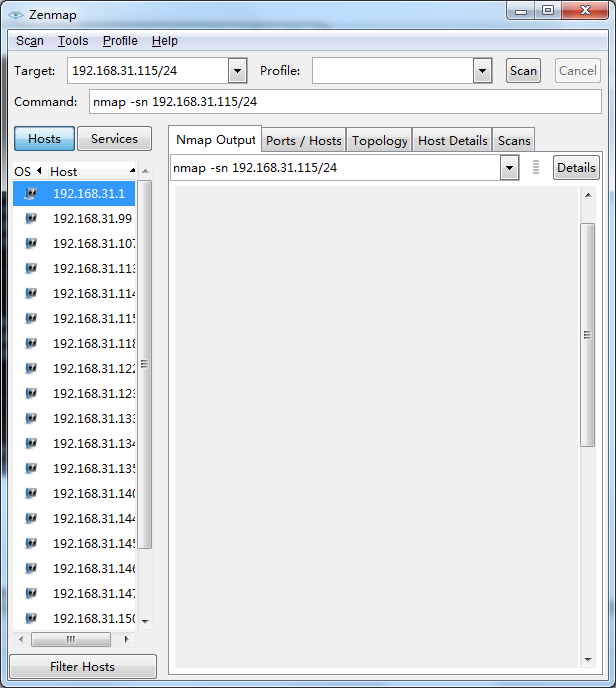Click the Scan button
Image resolution: width=616 pixels, height=688 pixels.
523,71
